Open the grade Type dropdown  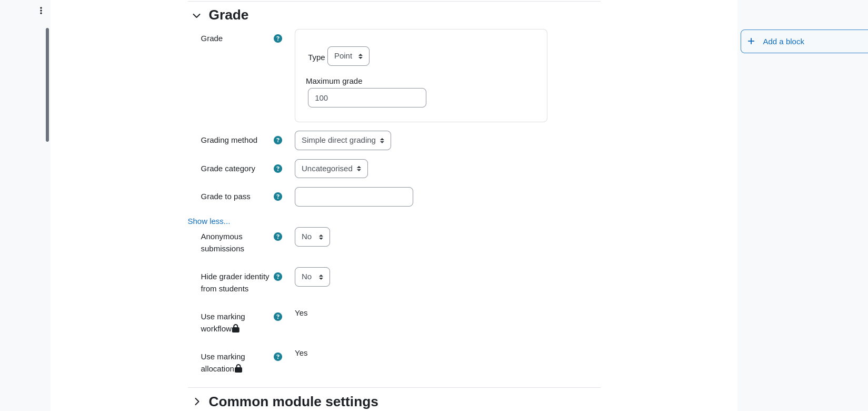click(x=348, y=56)
